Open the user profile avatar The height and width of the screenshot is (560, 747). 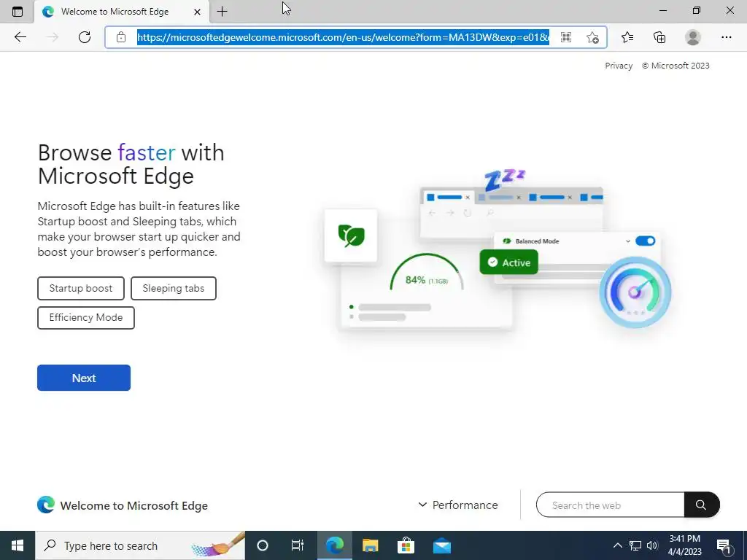tap(693, 37)
